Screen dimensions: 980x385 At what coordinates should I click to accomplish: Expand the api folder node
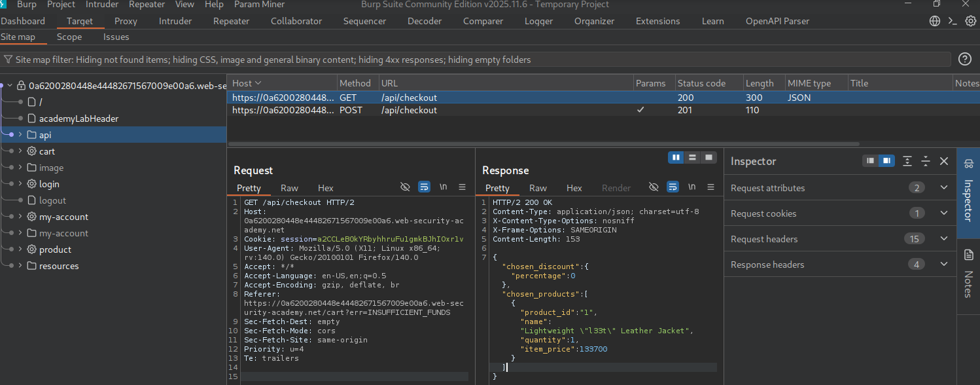tap(20, 135)
